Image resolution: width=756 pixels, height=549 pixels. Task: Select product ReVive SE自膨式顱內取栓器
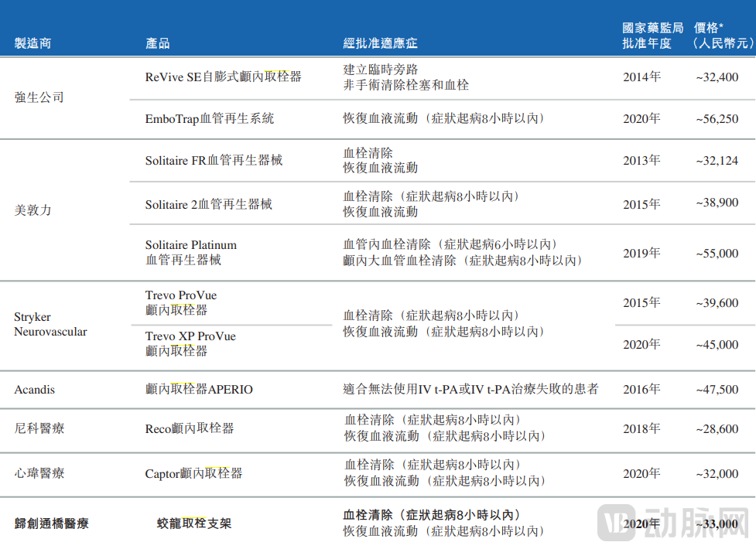tap(223, 77)
